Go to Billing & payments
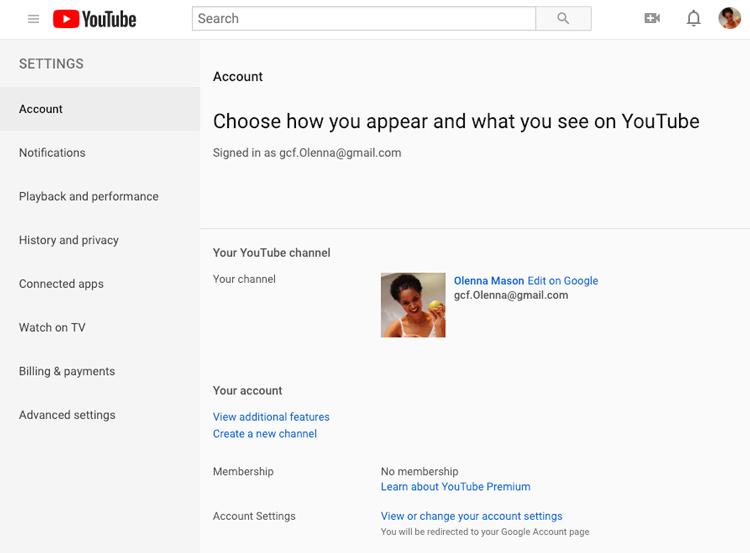 coord(67,372)
